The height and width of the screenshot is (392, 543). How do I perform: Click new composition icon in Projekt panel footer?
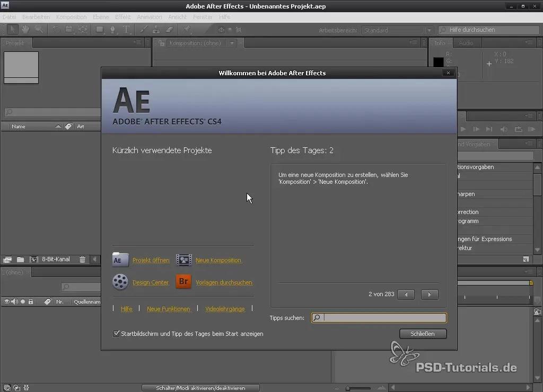(x=33, y=259)
